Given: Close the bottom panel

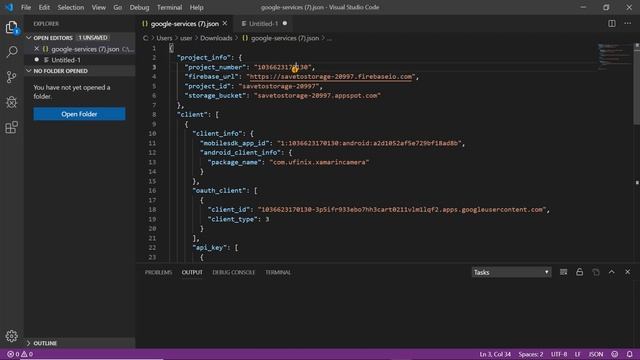Looking at the screenshot, I should coord(627,272).
